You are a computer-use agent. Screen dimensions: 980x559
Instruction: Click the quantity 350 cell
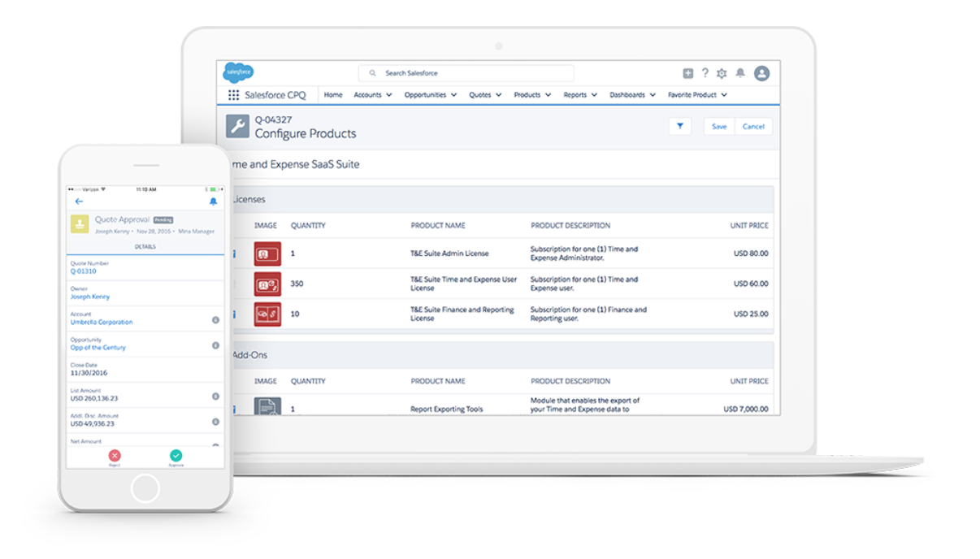point(297,284)
